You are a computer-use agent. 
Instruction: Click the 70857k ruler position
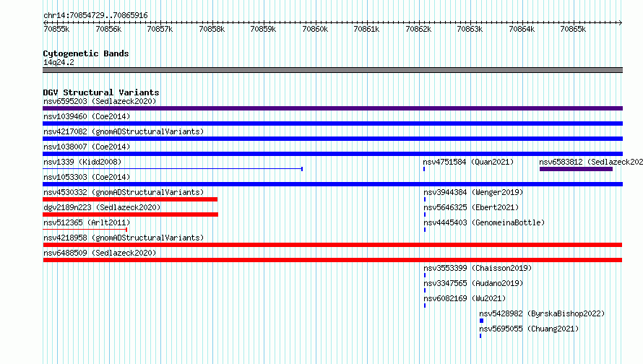(x=160, y=29)
